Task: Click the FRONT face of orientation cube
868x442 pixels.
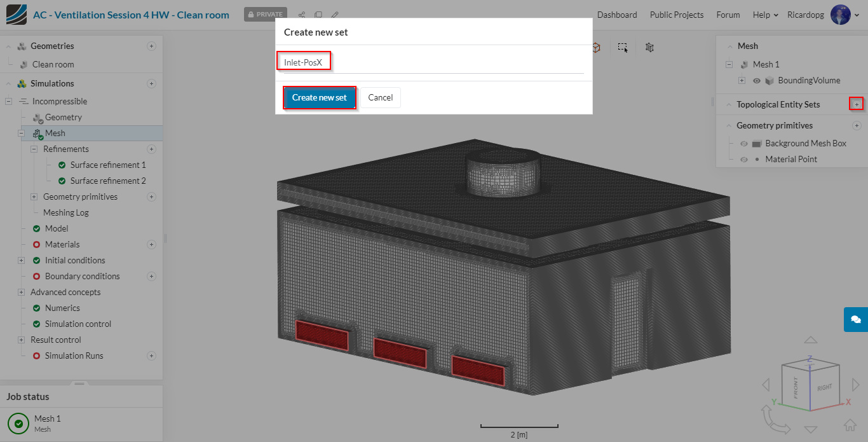Action: [x=796, y=389]
